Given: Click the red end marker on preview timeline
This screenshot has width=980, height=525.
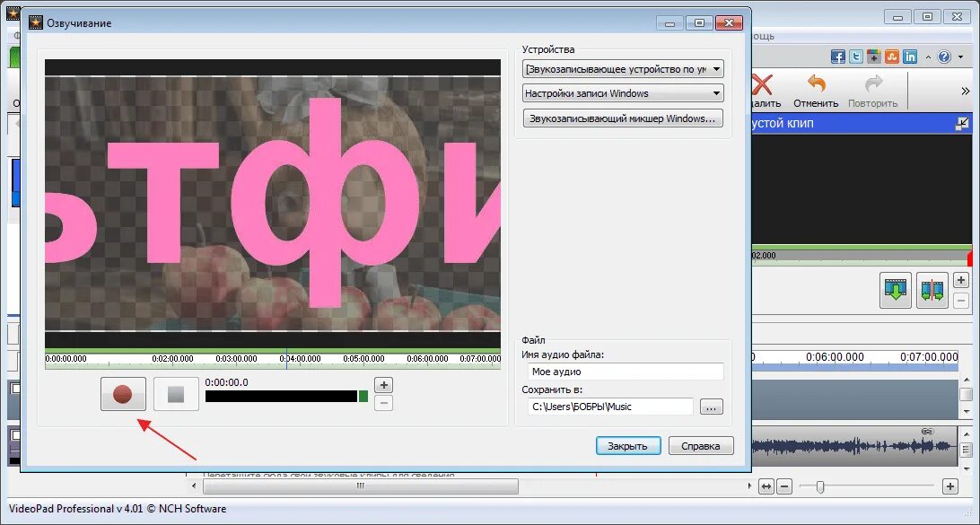Looking at the screenshot, I should coord(970,258).
